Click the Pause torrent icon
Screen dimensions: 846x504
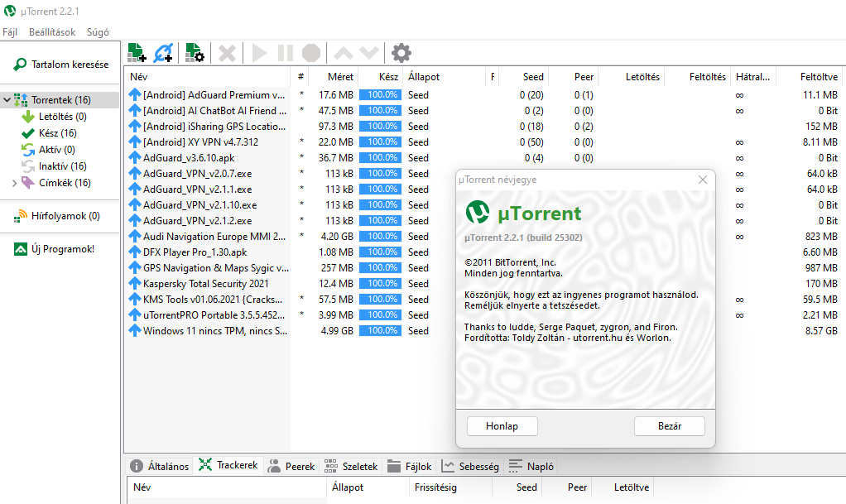[286, 53]
